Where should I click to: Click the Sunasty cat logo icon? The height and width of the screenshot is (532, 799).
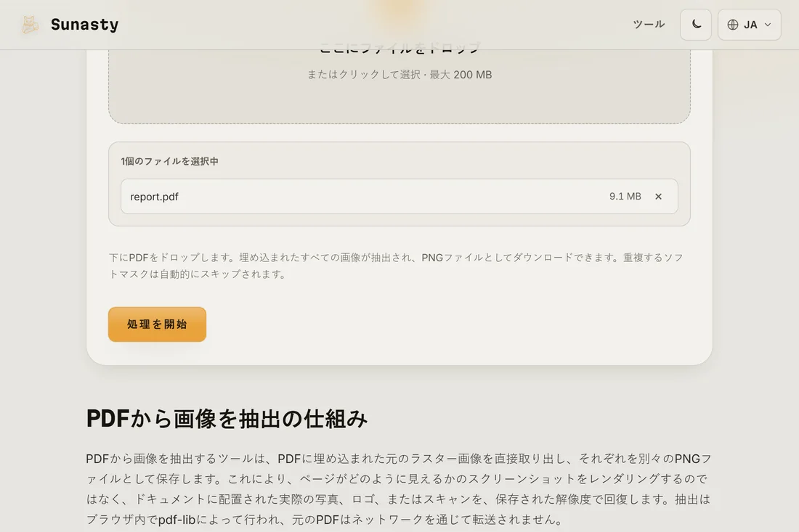pyautogui.click(x=30, y=25)
